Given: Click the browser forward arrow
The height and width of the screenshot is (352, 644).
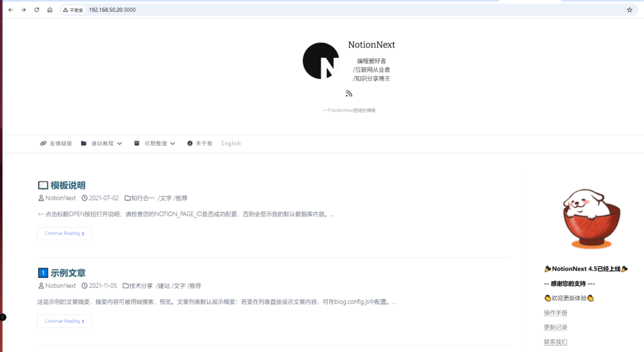Looking at the screenshot, I should (23, 10).
